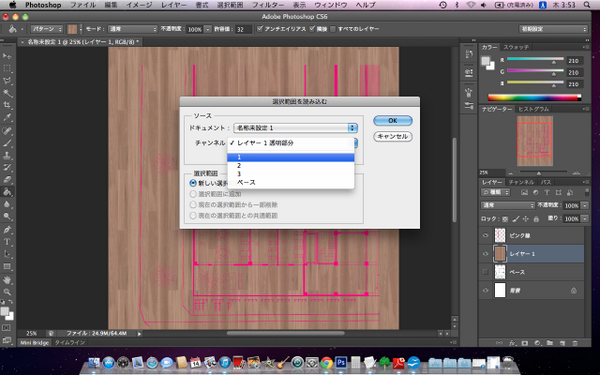This screenshot has width=600, height=375.
Task: Choose ベース in the channel list
Action: [x=291, y=183]
